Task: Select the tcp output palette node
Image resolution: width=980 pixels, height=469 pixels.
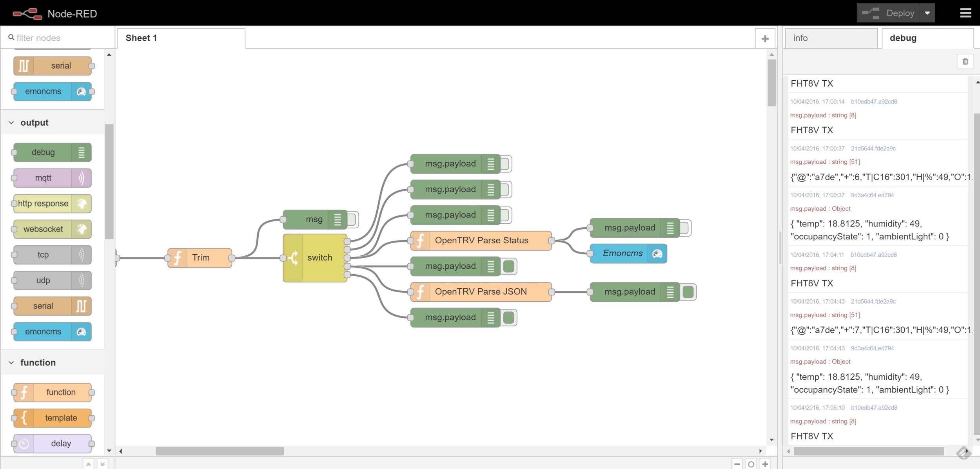Action: (52, 255)
